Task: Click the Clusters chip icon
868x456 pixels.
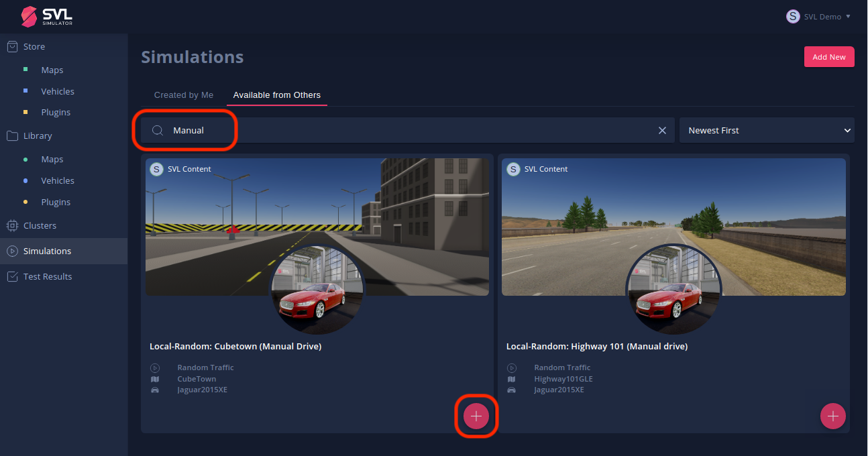Action: click(12, 225)
